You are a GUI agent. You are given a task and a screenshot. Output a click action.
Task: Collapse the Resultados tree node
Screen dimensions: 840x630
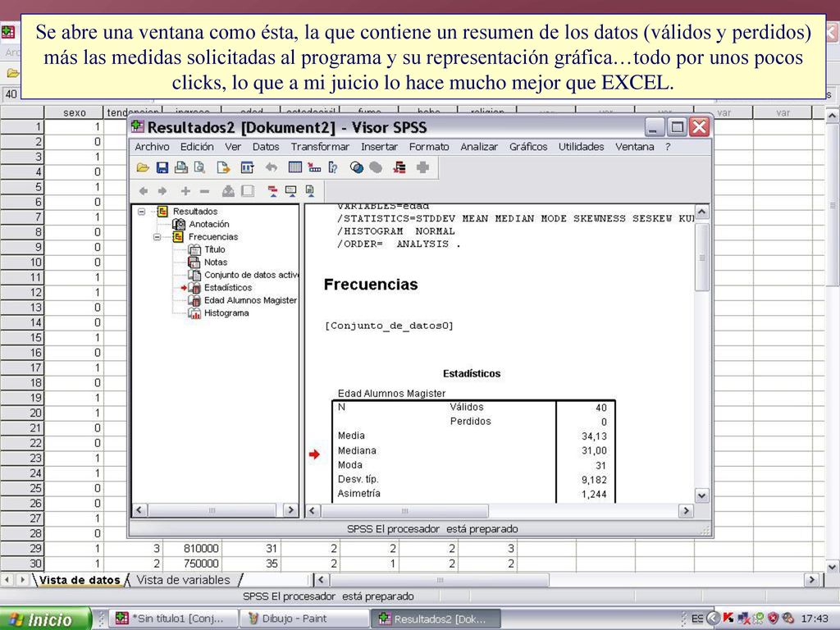pyautogui.click(x=141, y=211)
